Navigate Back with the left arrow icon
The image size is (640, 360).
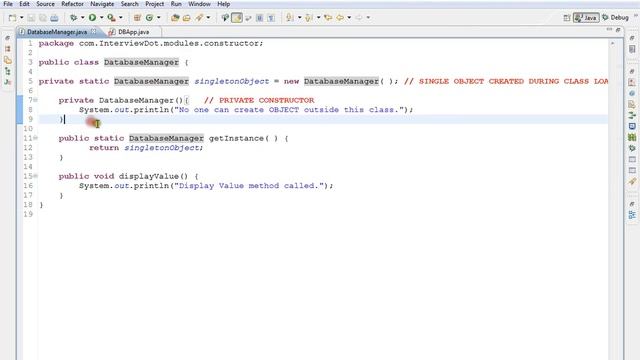click(x=340, y=18)
